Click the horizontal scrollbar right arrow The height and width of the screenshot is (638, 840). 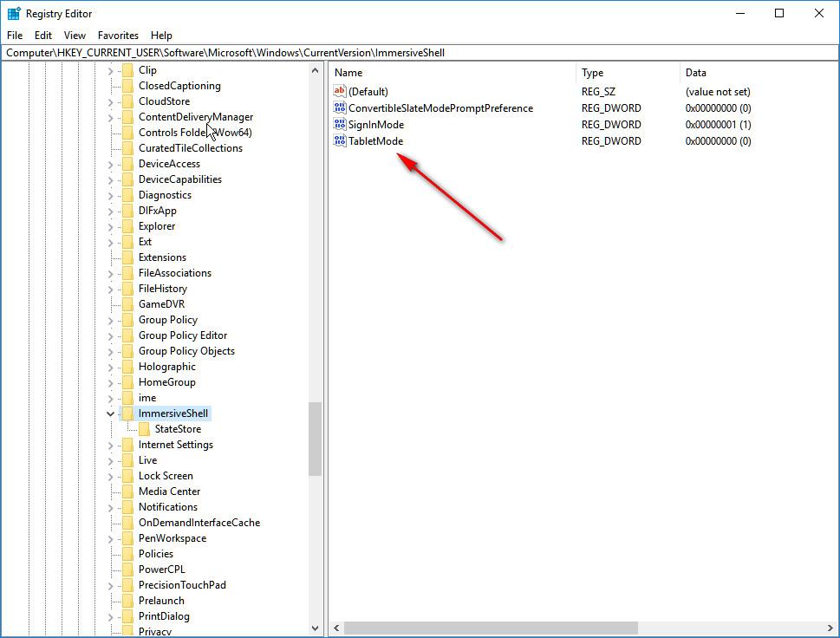[830, 628]
